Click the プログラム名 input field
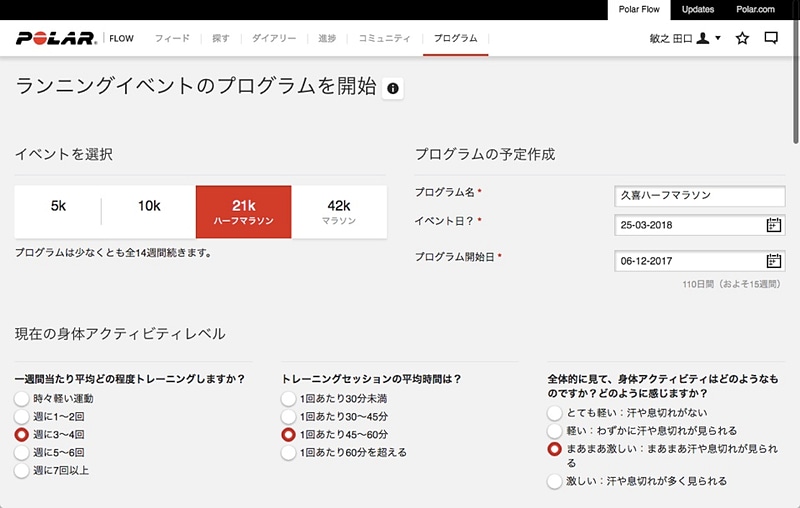The image size is (800, 508). [699, 196]
